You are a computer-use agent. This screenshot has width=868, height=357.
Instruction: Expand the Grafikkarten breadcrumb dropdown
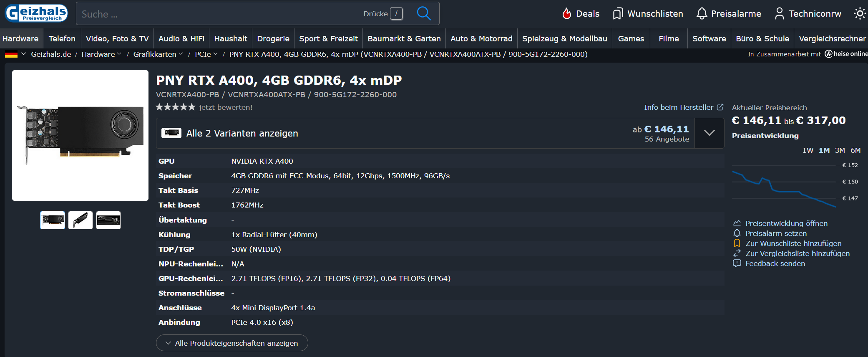(181, 54)
